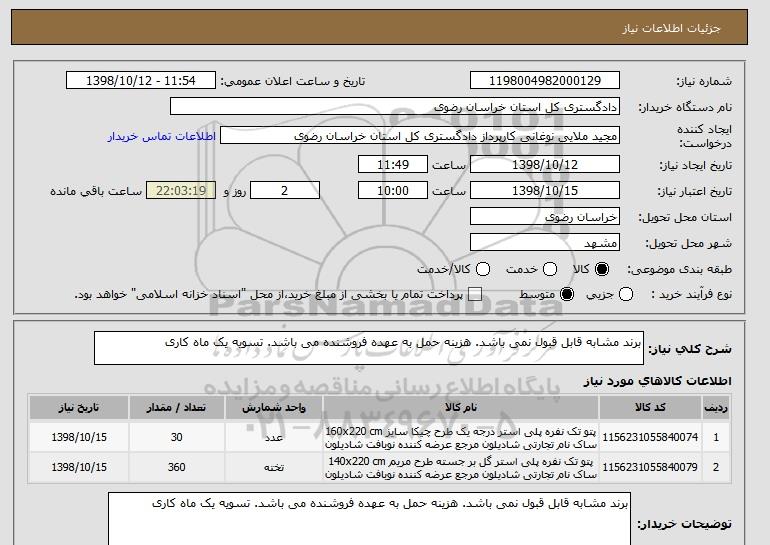Image resolution: width=770 pixels, height=545 pixels.
Task: Open the buyer contact info link اطلاعات تماس خریدار
Action: coord(162,136)
